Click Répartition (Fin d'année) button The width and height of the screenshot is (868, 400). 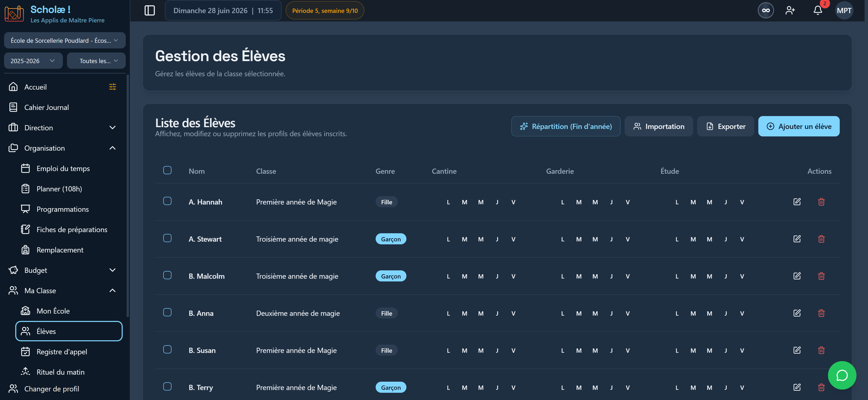pyautogui.click(x=566, y=126)
